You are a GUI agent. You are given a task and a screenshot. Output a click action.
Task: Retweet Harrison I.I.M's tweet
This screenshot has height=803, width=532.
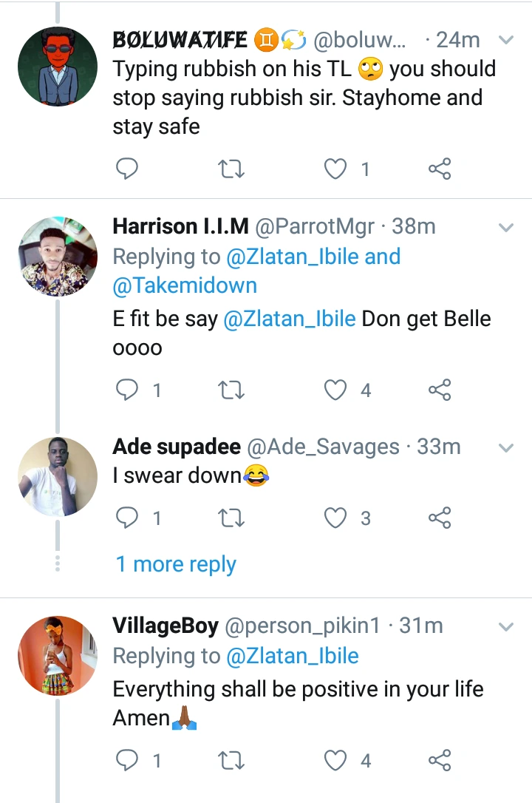coord(232,390)
